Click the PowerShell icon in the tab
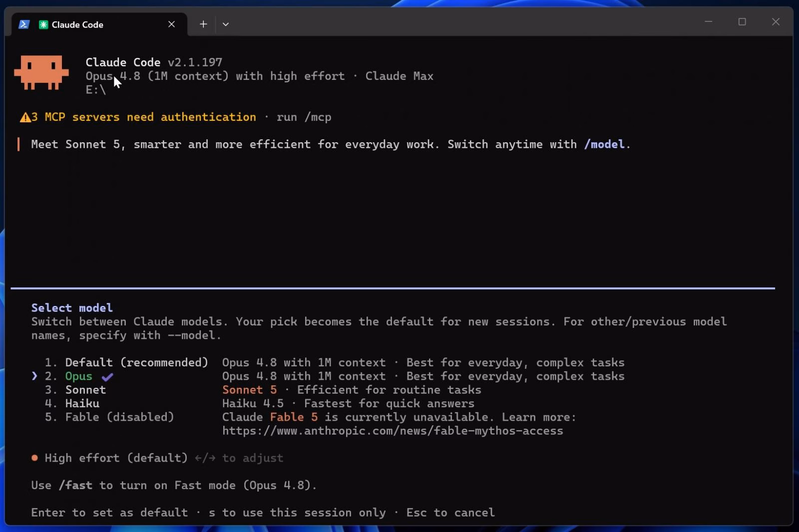Screen dimensions: 799x532 (x=24, y=24)
